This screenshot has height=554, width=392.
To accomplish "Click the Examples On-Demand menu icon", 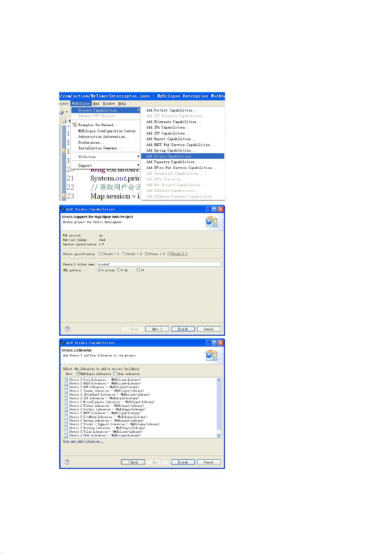I will 75,125.
